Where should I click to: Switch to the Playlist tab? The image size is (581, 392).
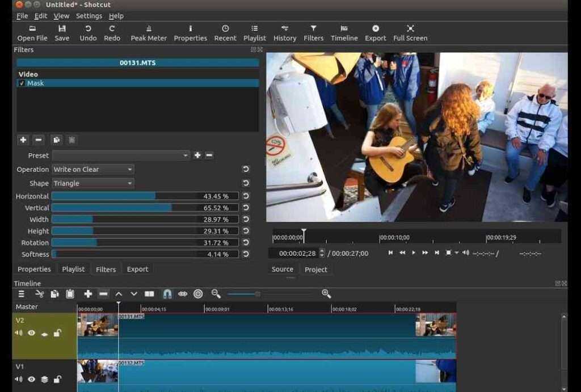pyautogui.click(x=73, y=269)
